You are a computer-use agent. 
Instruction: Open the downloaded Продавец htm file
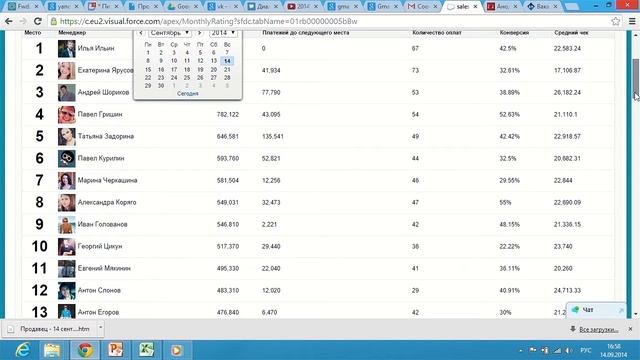tap(50, 329)
